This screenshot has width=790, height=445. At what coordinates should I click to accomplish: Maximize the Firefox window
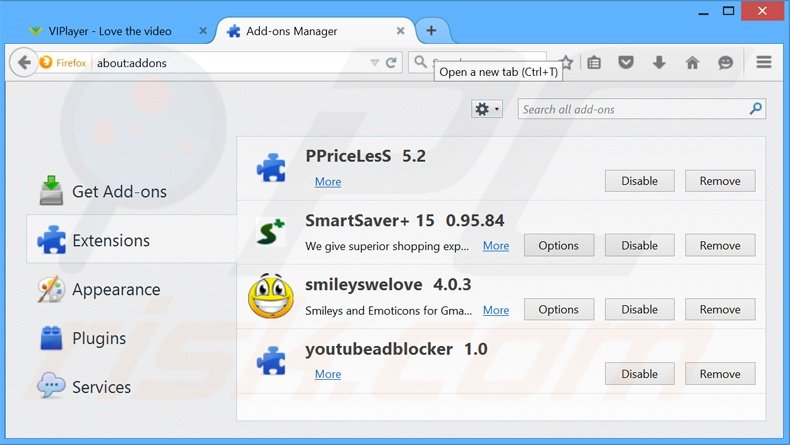pyautogui.click(x=729, y=11)
